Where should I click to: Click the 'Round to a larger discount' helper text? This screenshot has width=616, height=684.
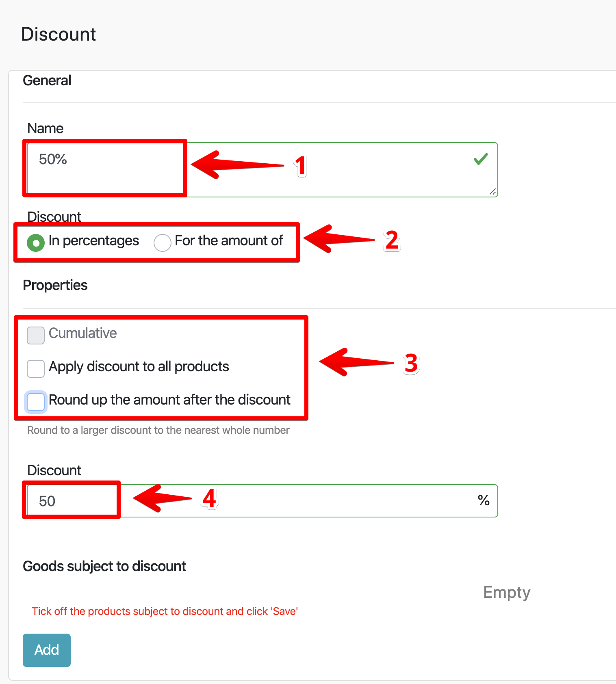tap(158, 430)
